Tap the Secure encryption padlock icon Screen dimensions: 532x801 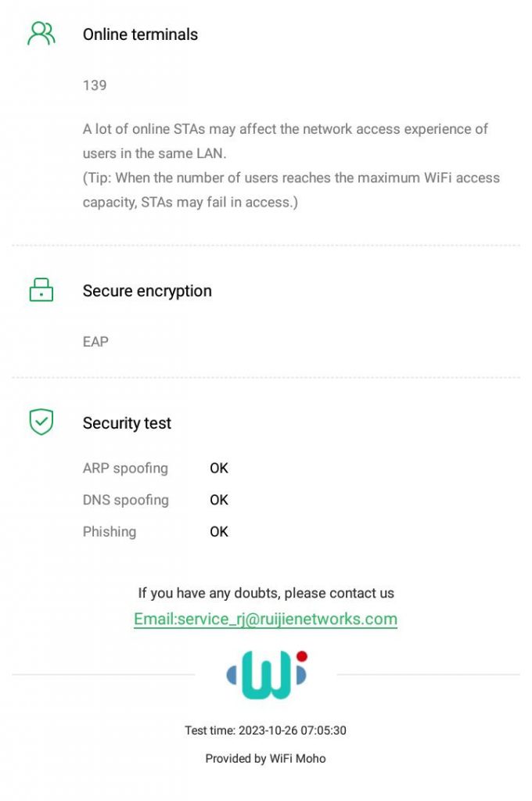(41, 291)
